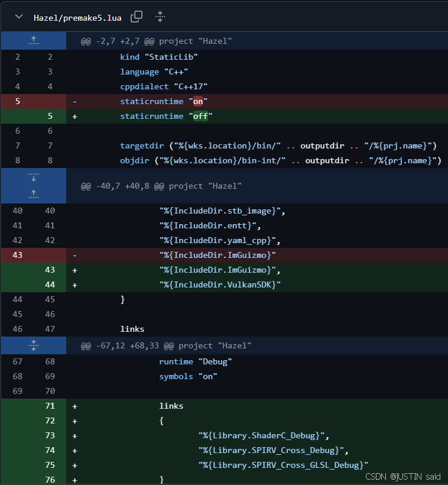Open the Hazel/premake5.lua file name link
The width and height of the screenshot is (448, 485).
[77, 17]
